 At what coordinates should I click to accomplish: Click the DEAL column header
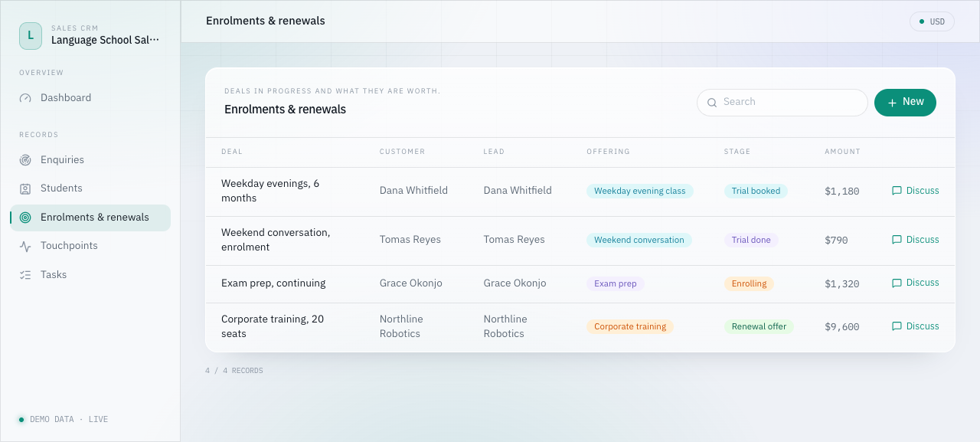[232, 152]
